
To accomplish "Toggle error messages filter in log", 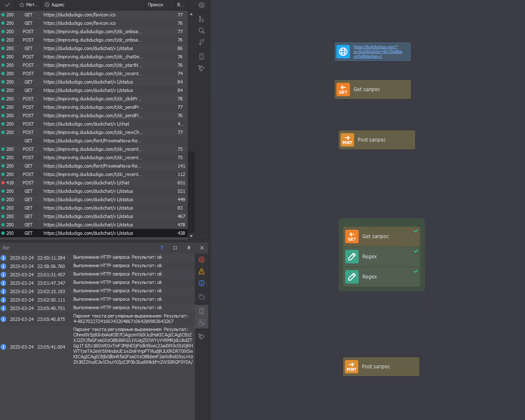I will pos(202,260).
